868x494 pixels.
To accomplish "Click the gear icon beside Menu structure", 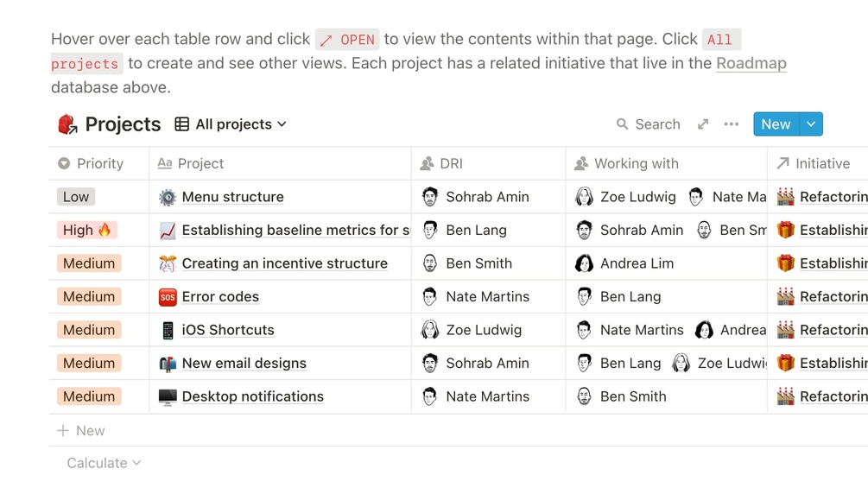I will click(x=168, y=197).
